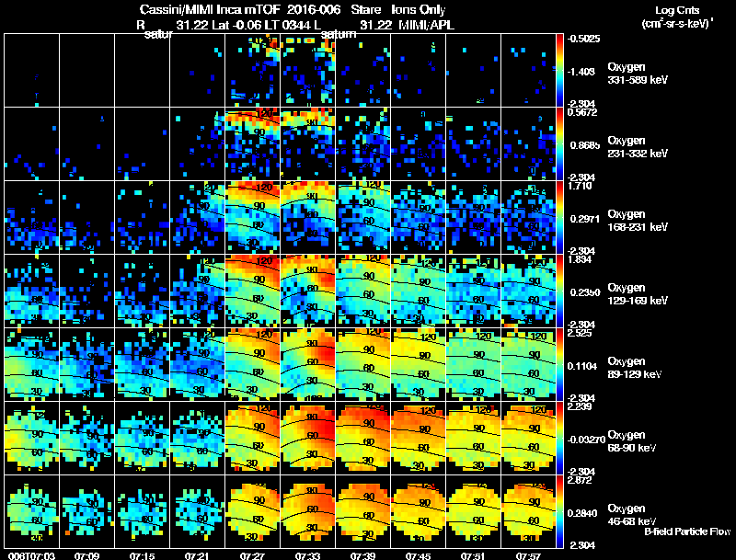
Task: Click the Oxygen 168-231 keV row label
Action: click(x=638, y=221)
